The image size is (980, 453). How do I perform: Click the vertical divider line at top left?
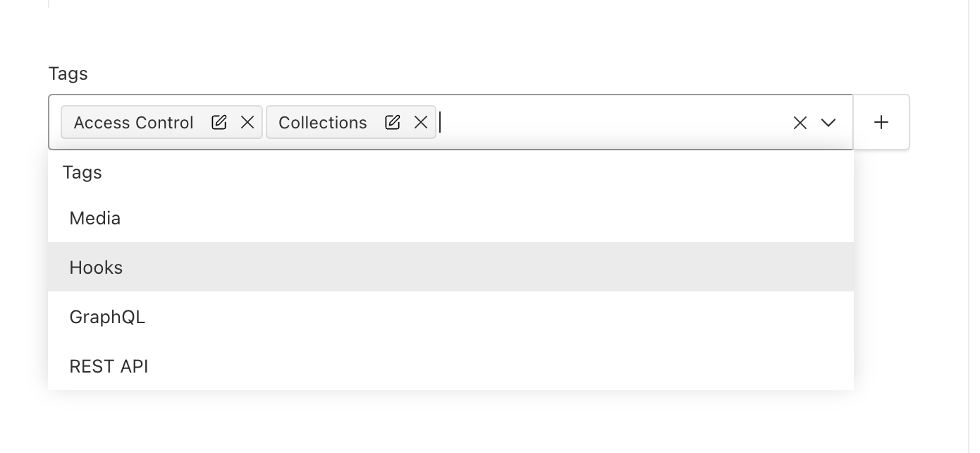[49, 4]
